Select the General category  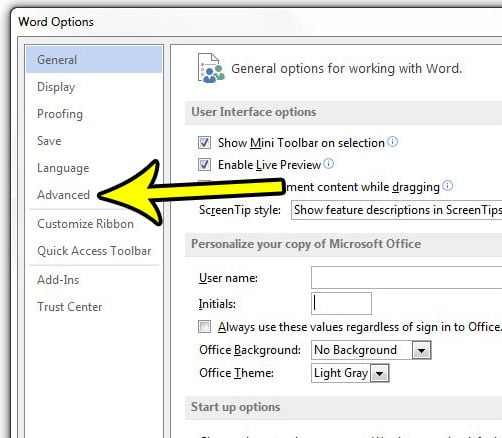pyautogui.click(x=94, y=60)
